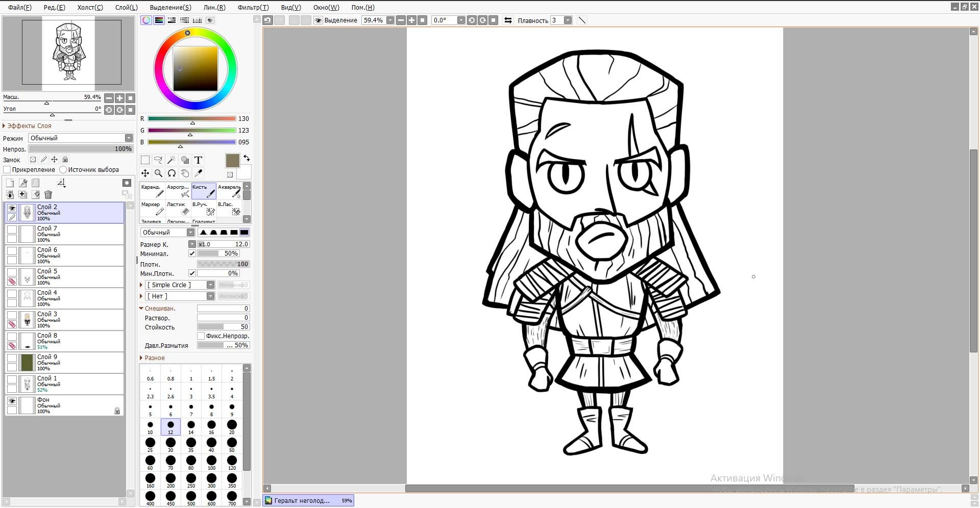Zoom in canvas with toolbar plus button
Image resolution: width=980 pixels, height=508 pixels.
412,20
